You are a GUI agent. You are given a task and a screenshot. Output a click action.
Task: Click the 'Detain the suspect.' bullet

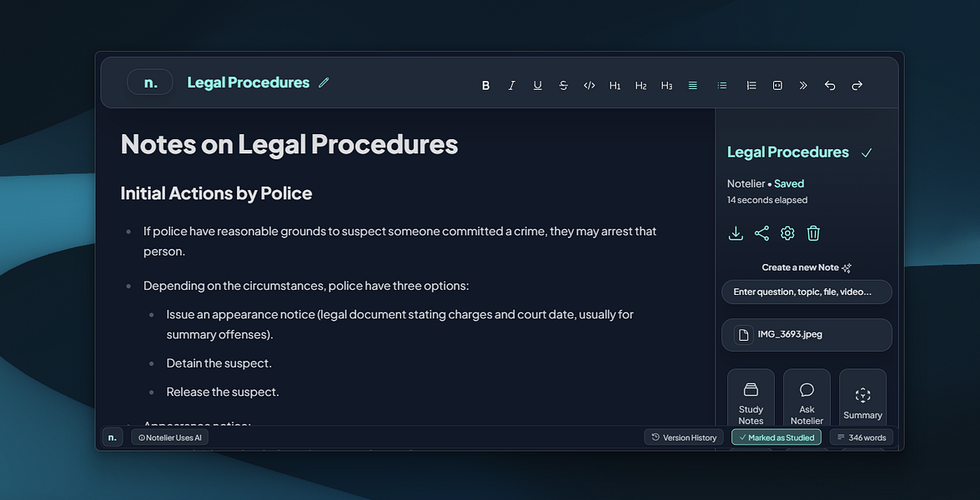219,363
